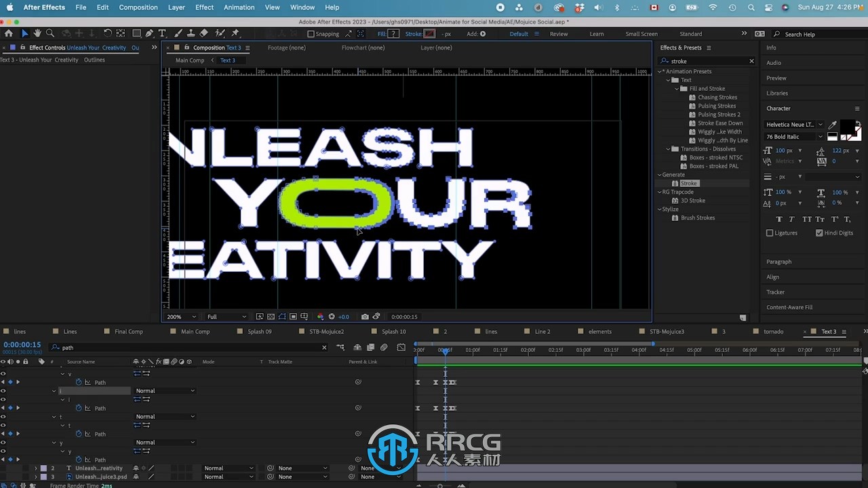The width and height of the screenshot is (868, 488).
Task: Open the Layer menu
Action: 176,7
